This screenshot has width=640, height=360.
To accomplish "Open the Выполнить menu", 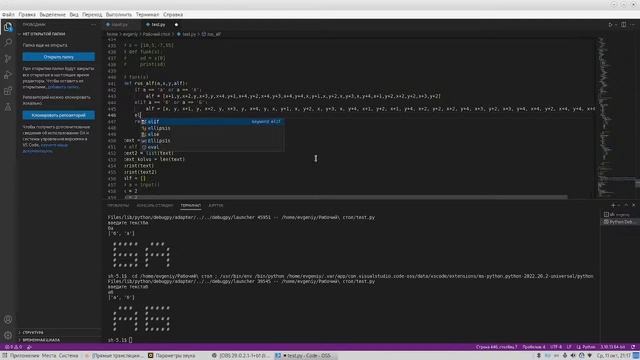I will 119,14.
